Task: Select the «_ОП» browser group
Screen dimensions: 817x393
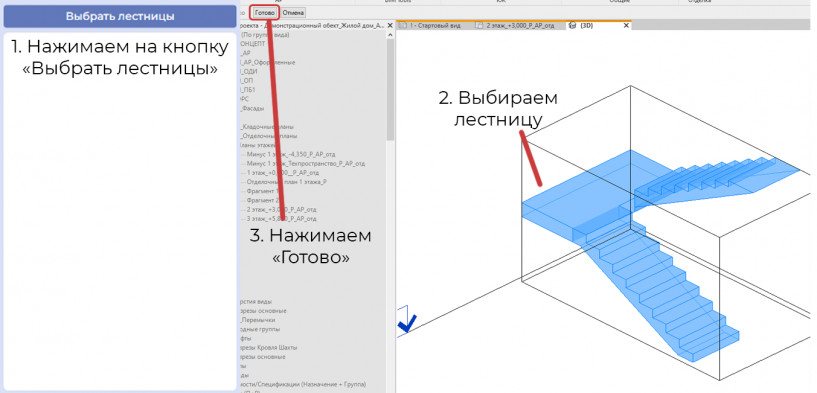Action: click(x=247, y=81)
